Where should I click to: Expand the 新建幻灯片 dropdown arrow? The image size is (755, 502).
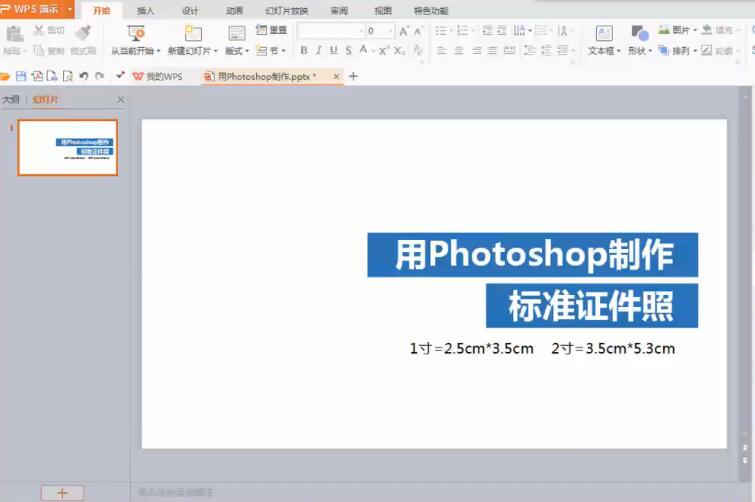click(x=216, y=51)
